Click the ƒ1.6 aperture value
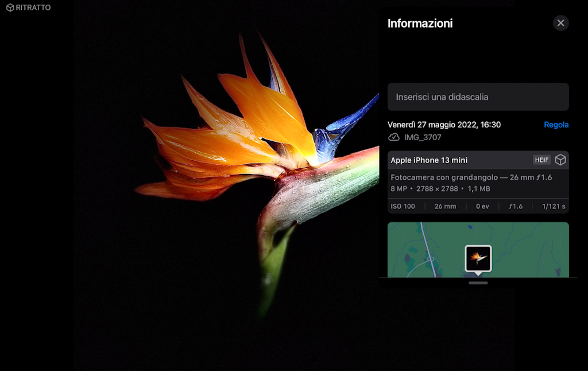Image resolution: width=588 pixels, height=371 pixels. (515, 206)
